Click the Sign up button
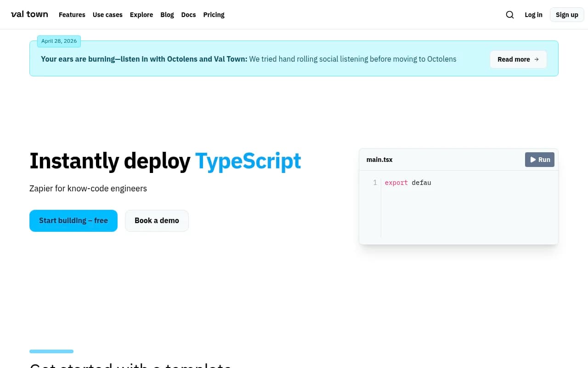 [567, 15]
